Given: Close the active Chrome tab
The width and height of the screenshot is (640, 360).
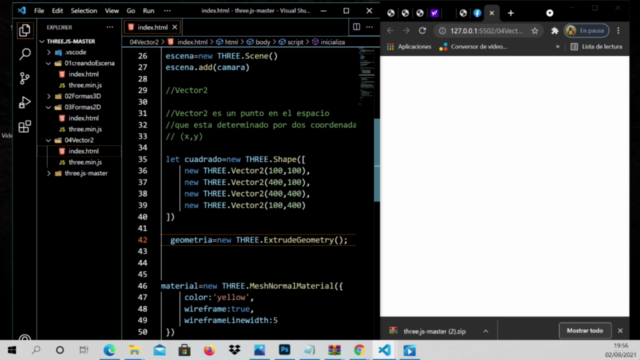Looking at the screenshot, I should click(492, 13).
